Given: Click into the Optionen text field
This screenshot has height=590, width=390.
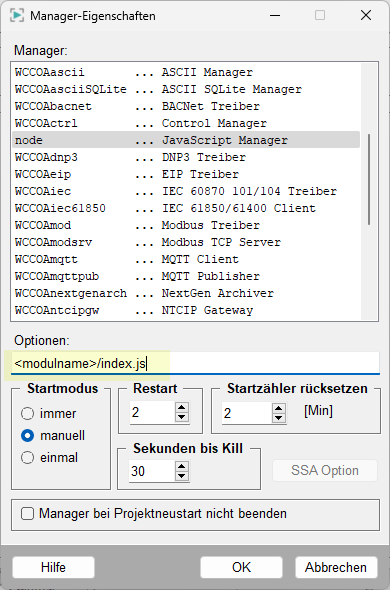Looking at the screenshot, I should click(x=195, y=363).
